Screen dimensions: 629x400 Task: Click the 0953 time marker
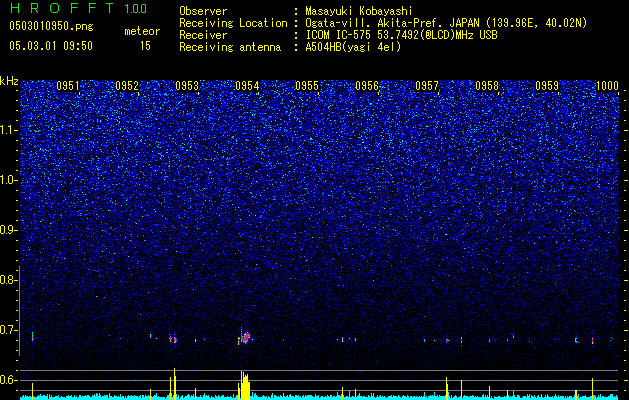[187, 86]
